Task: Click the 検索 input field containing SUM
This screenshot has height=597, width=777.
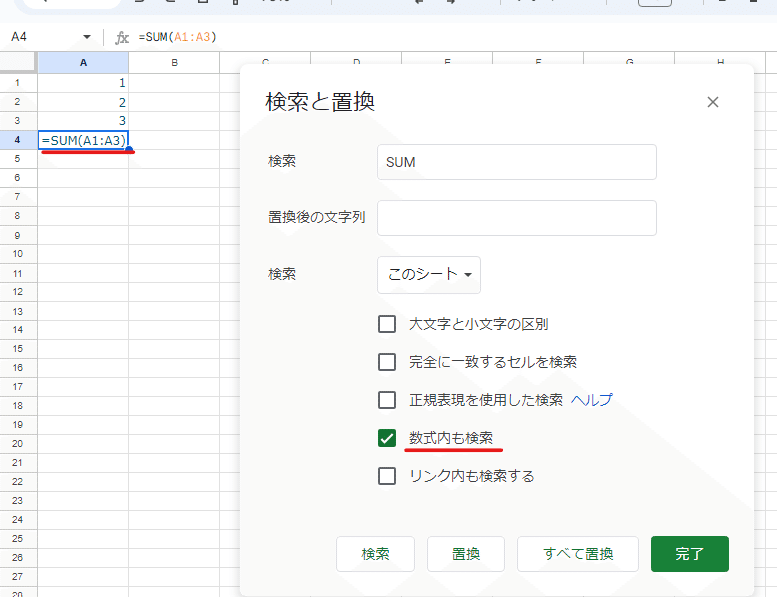Action: point(517,162)
